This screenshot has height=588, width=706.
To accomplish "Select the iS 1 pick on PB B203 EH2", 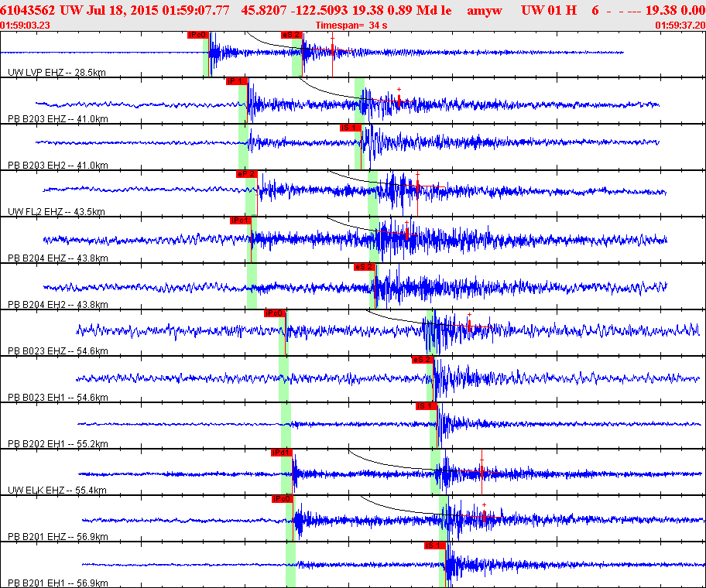I will 351,128.
